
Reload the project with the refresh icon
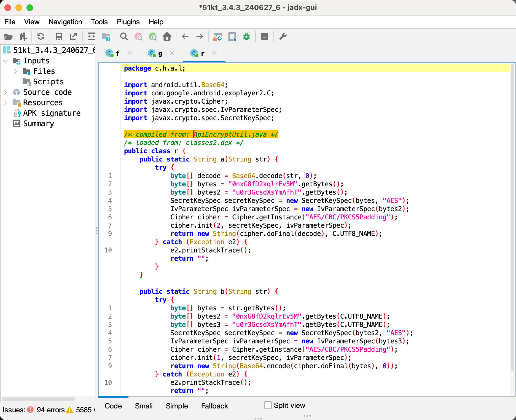(41, 36)
